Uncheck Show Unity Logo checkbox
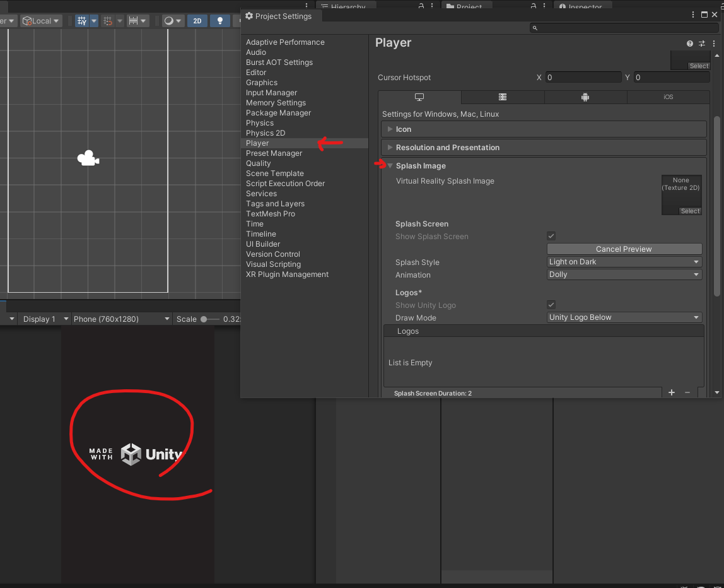 pyautogui.click(x=551, y=305)
